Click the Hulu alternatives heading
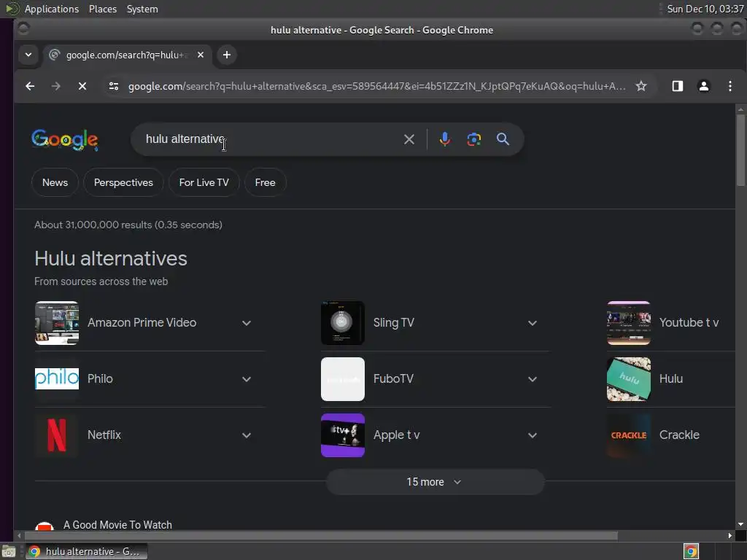747x560 pixels. (x=111, y=259)
